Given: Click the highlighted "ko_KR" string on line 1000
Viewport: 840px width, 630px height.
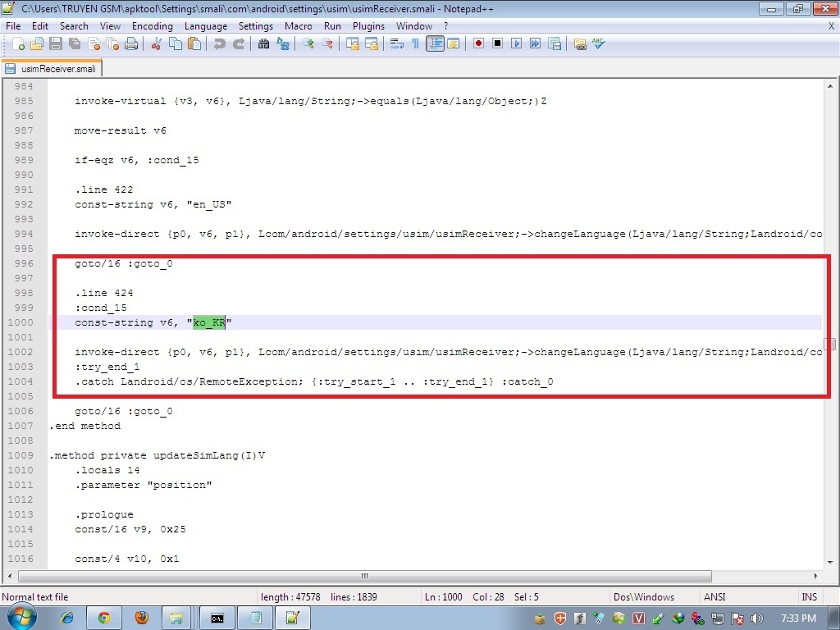Looking at the screenshot, I should (x=209, y=322).
